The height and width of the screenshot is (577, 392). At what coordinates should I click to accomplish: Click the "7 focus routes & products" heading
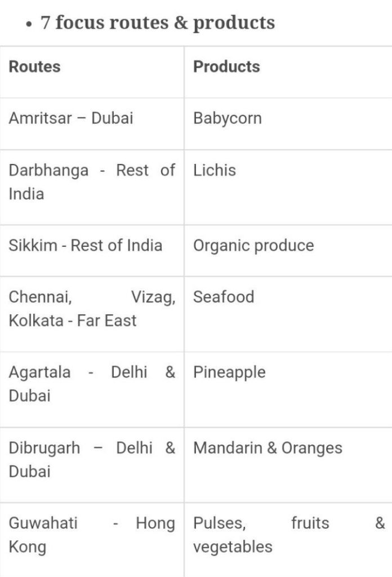[158, 23]
